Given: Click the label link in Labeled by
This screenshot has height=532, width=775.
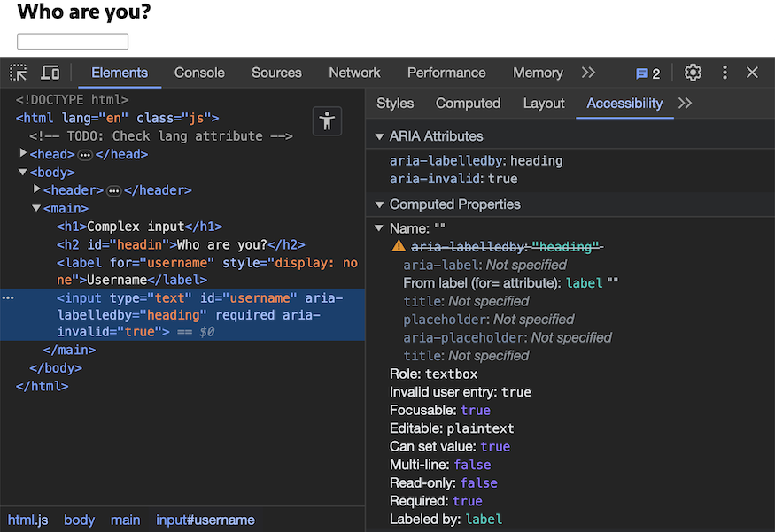Looking at the screenshot, I should (484, 520).
